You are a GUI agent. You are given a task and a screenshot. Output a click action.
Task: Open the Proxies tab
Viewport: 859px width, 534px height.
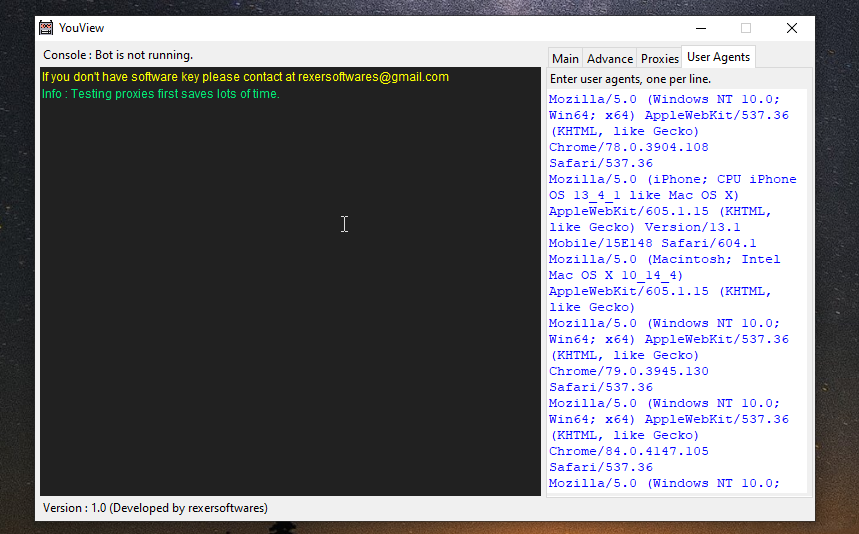[x=659, y=59]
